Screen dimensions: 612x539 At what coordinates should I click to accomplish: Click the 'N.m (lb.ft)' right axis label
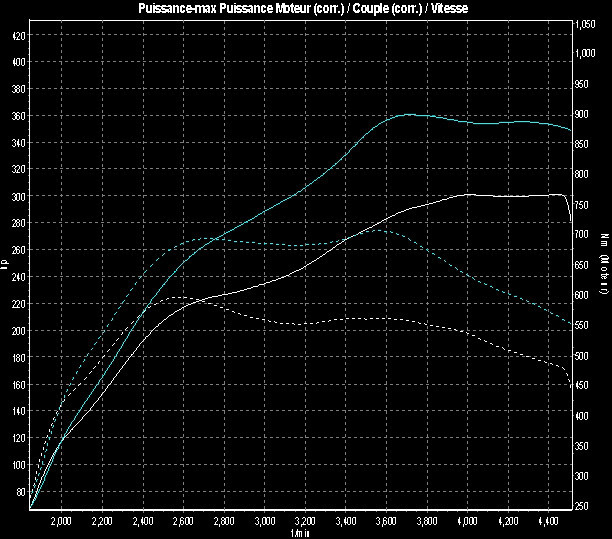coord(604,265)
